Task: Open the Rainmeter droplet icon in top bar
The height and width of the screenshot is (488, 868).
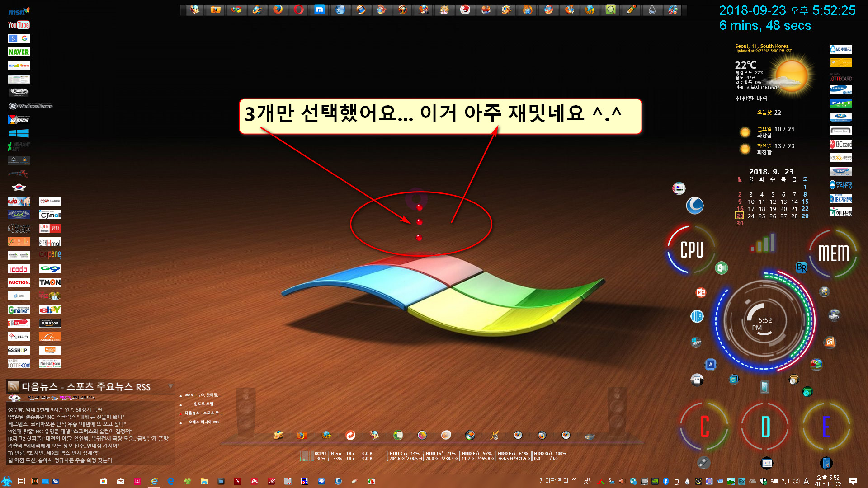Action: (652, 9)
